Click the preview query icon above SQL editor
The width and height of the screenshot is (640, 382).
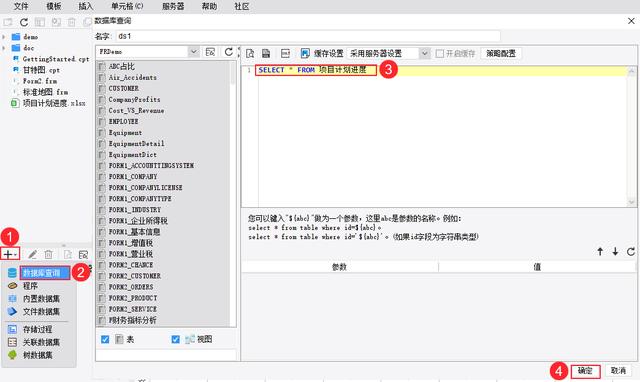250,53
